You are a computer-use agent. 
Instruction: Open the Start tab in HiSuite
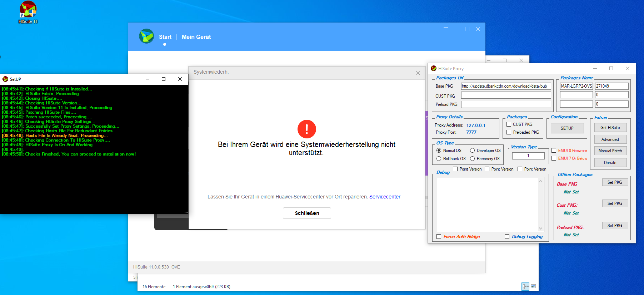[x=165, y=37]
